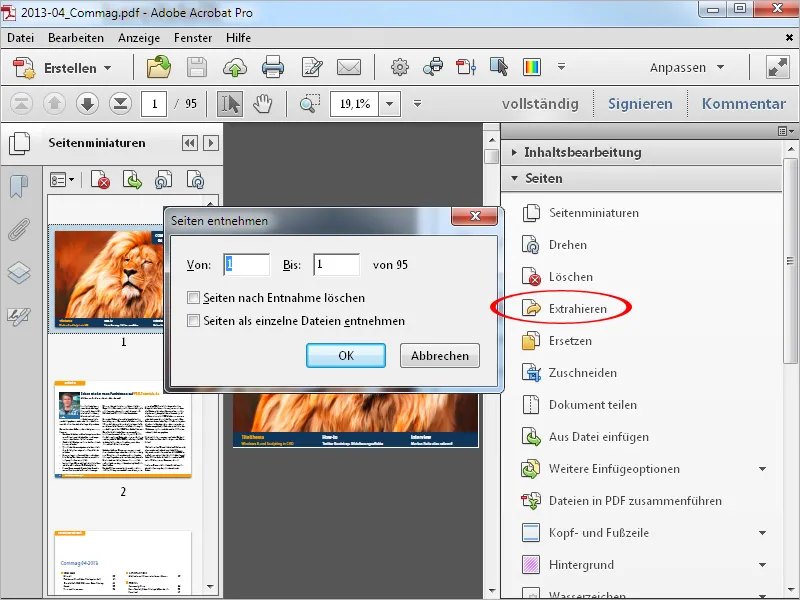This screenshot has height=600, width=800.
Task: Click the cloud upload icon
Action: click(235, 67)
